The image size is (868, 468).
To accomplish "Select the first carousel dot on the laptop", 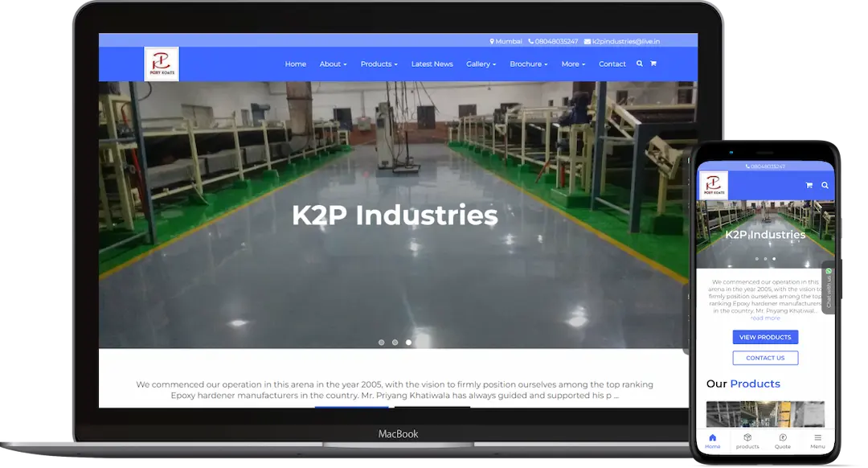I will [x=382, y=343].
